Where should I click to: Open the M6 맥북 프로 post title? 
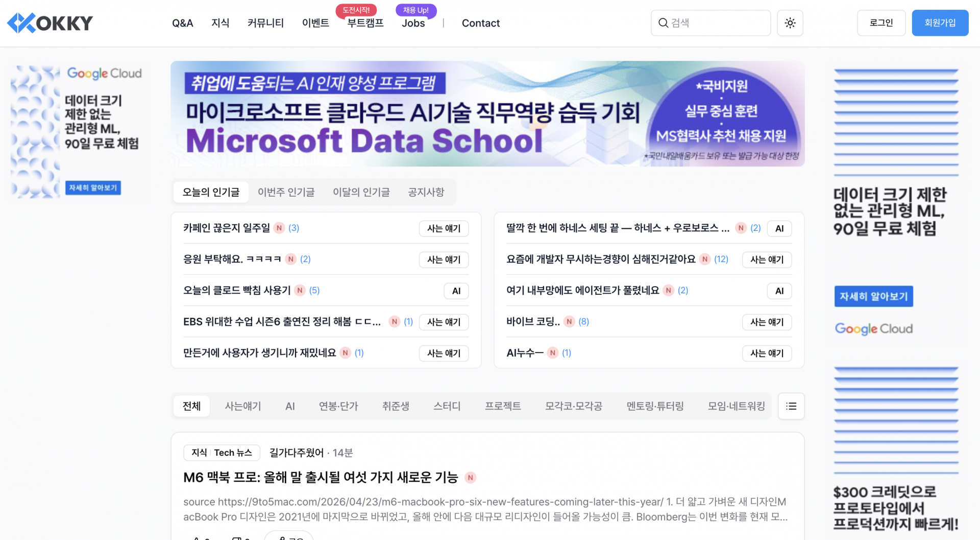[x=321, y=477]
